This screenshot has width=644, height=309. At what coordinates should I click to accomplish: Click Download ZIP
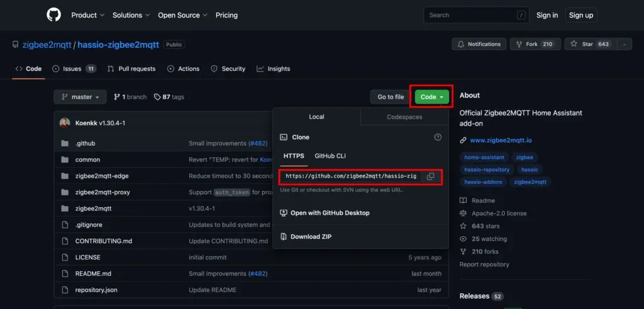point(311,237)
